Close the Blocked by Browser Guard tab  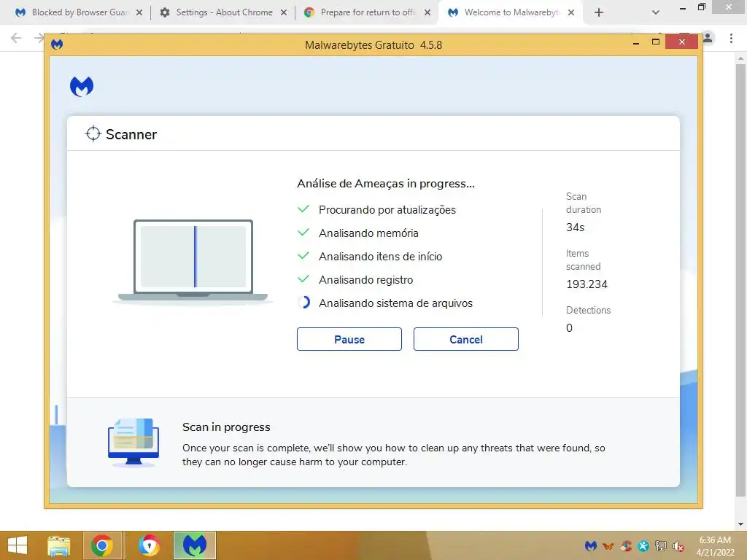coord(139,12)
